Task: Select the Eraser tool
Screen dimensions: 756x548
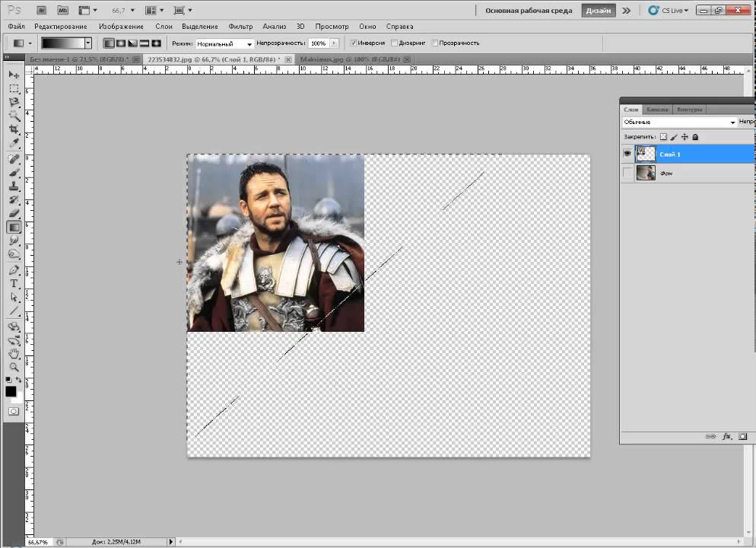Action: click(x=14, y=213)
